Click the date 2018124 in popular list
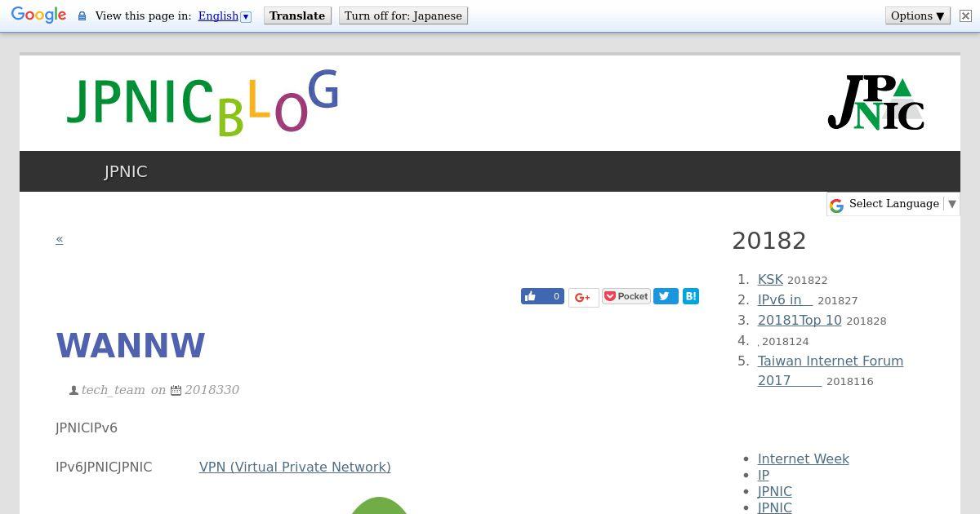This screenshot has height=514, width=980. click(x=785, y=342)
